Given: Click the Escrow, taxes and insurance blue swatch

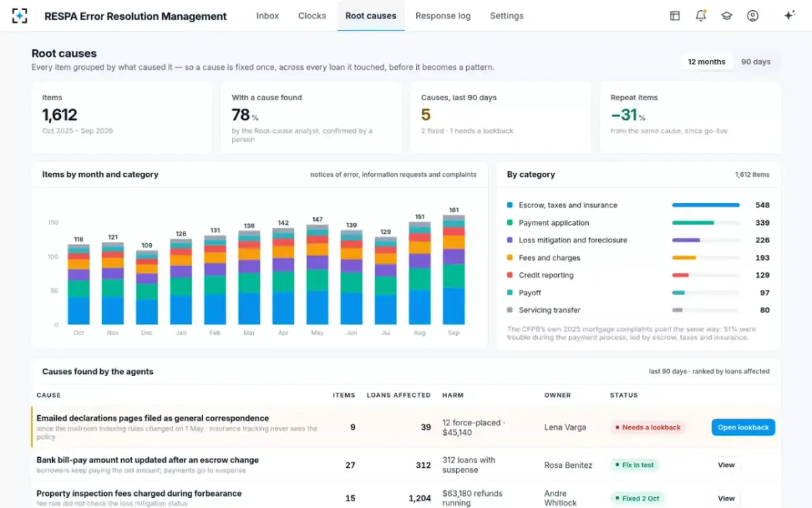Looking at the screenshot, I should [510, 205].
